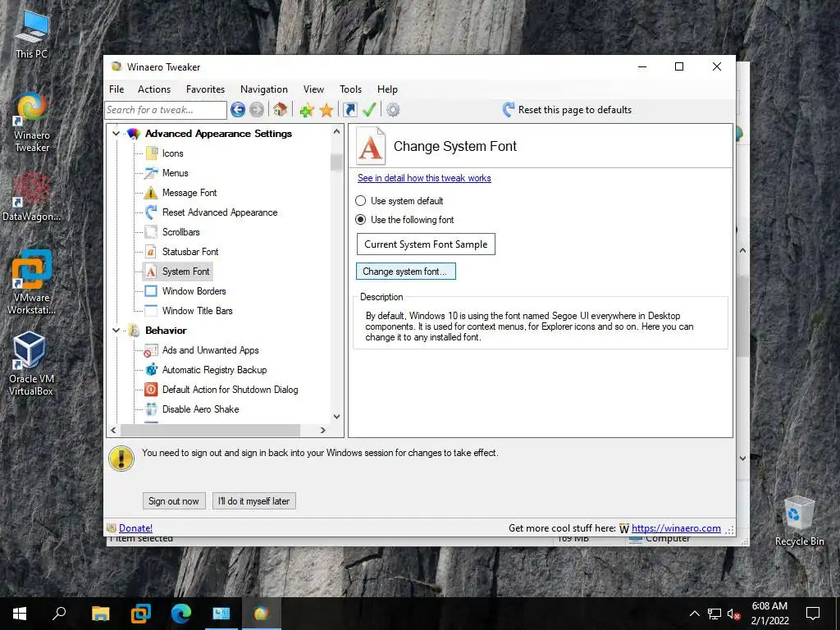Select Use system default radio button

[x=361, y=201]
